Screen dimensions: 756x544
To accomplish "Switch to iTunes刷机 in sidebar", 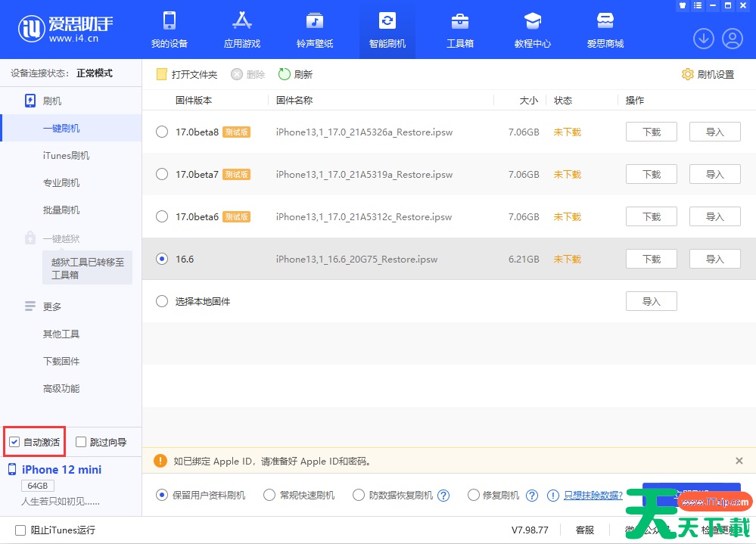I will click(x=67, y=155).
